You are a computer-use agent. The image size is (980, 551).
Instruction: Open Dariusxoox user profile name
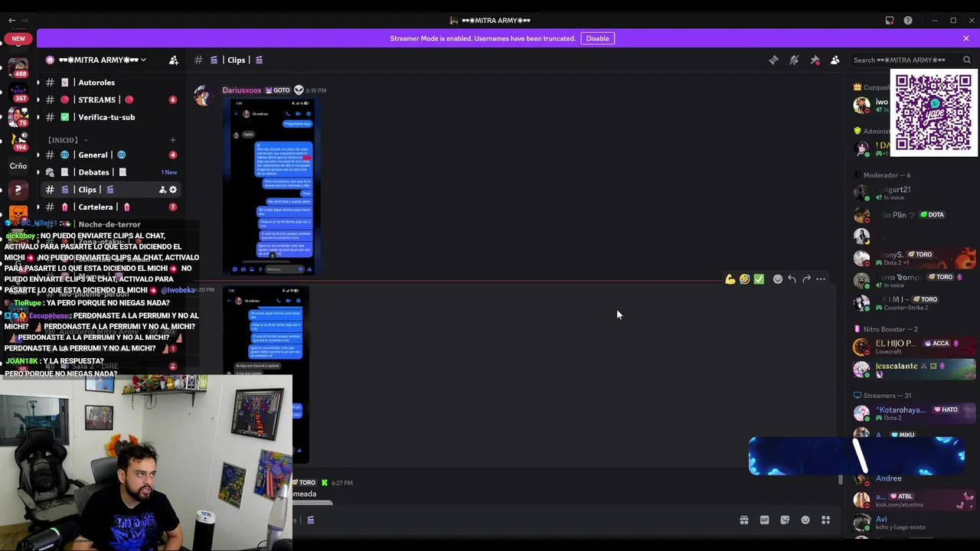pyautogui.click(x=242, y=90)
